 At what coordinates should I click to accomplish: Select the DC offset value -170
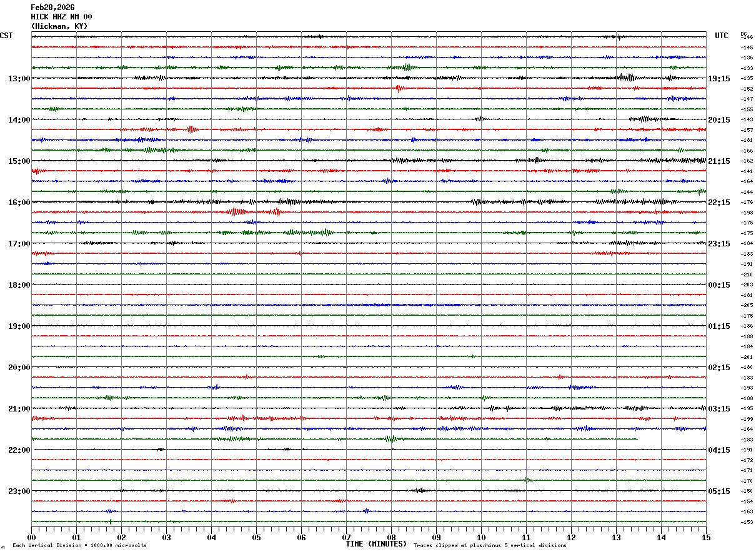tap(747, 481)
